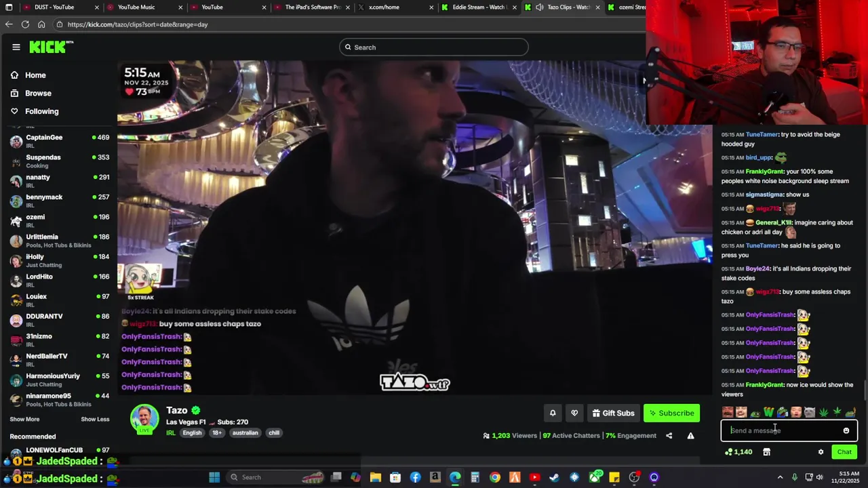
Task: Open Suspendas channel in sidebar
Action: click(60, 161)
